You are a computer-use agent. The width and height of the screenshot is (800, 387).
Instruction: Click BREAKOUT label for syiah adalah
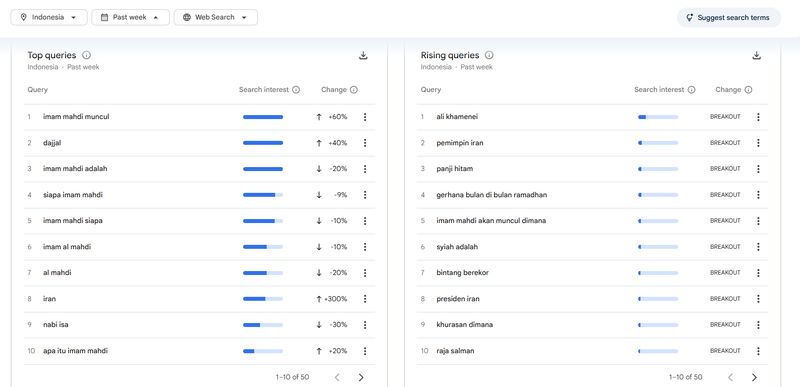[725, 247]
